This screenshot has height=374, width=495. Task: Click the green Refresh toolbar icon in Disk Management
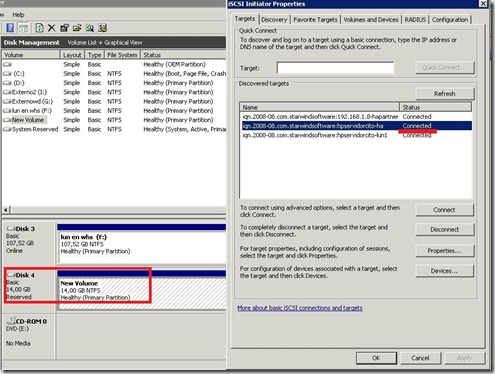[39, 28]
